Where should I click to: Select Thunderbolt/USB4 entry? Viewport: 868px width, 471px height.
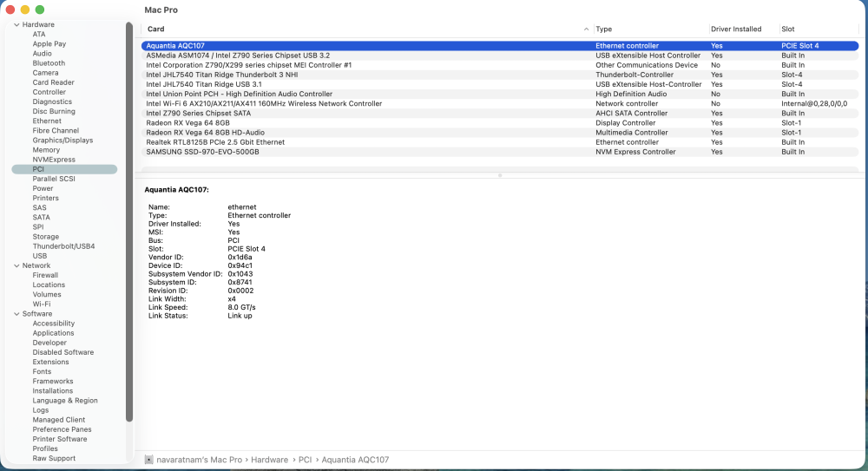click(63, 246)
